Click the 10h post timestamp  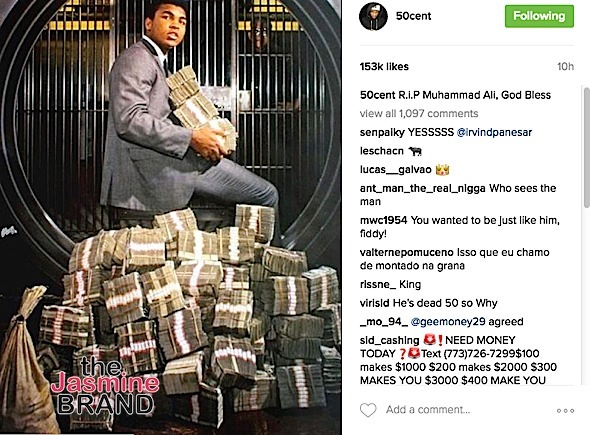pos(566,67)
